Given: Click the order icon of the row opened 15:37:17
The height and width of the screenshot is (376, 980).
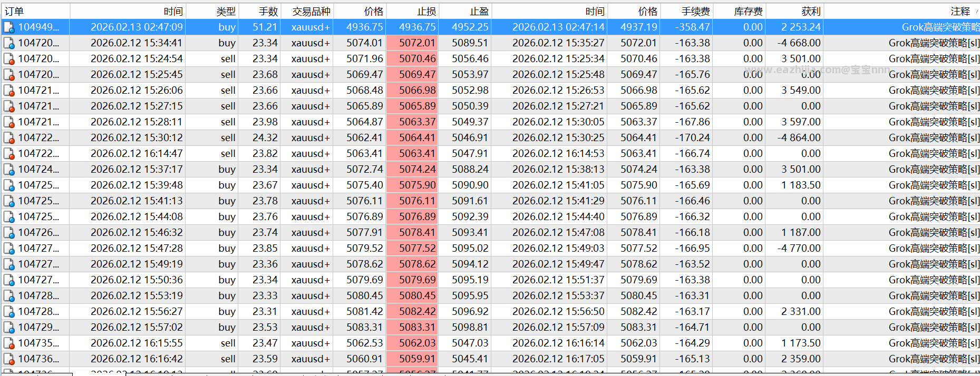Looking at the screenshot, I should point(9,170).
